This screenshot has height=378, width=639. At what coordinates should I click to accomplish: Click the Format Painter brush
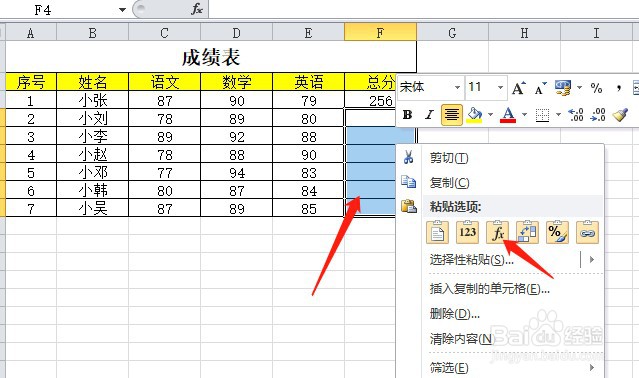point(620,115)
